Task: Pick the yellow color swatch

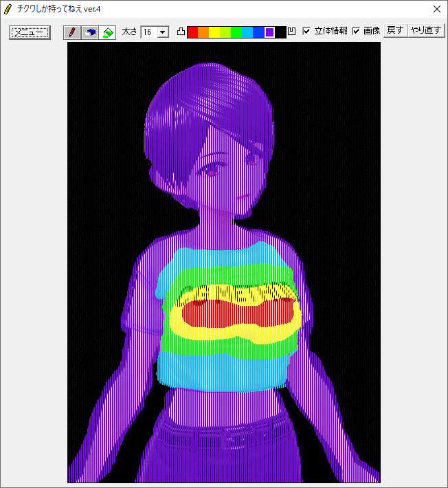Action: pos(214,32)
